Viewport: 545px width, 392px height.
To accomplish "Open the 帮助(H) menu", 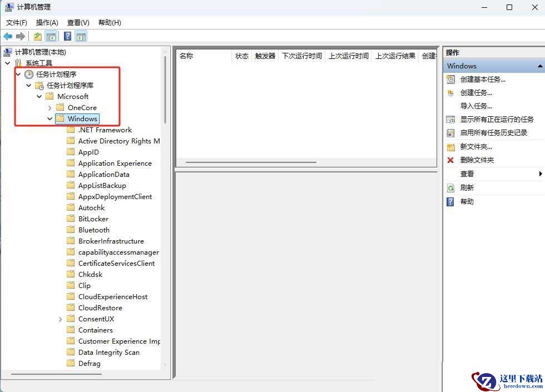I will [x=110, y=23].
